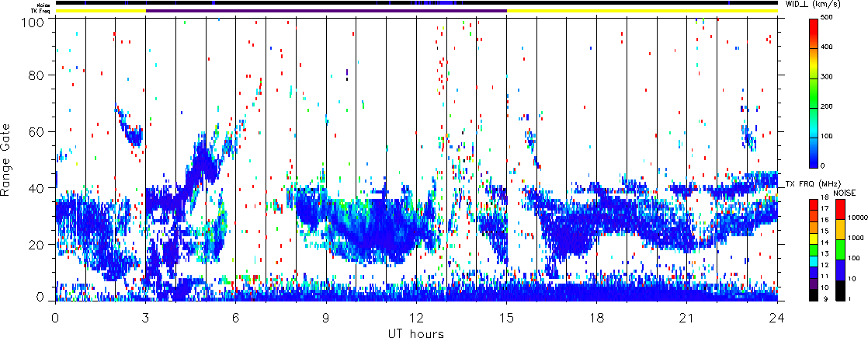Click the 17 label in TX FRQ legend

coord(825,209)
